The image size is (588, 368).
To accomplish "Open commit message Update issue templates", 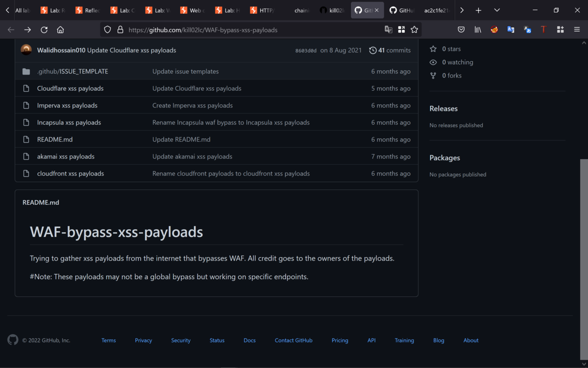I will (x=186, y=71).
